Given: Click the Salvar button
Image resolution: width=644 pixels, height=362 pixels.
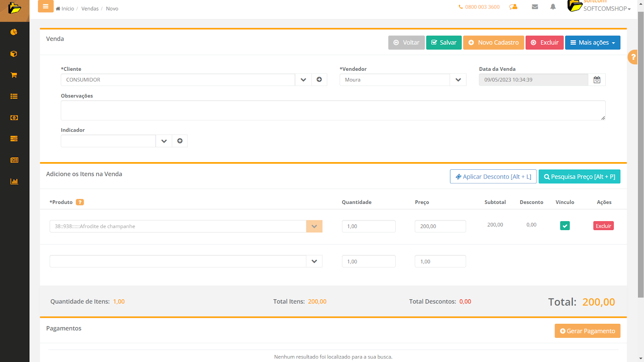Looking at the screenshot, I should tap(444, 43).
